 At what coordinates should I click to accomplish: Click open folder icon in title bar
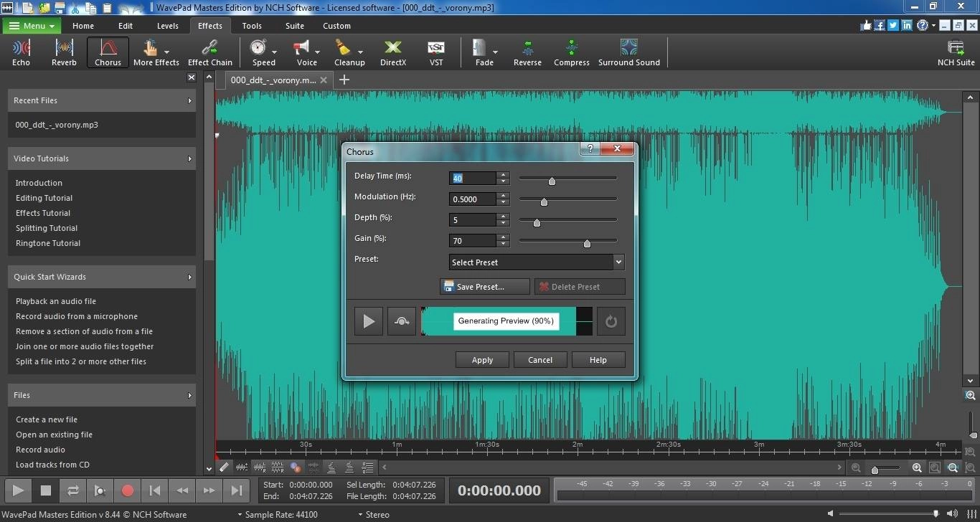[44, 8]
